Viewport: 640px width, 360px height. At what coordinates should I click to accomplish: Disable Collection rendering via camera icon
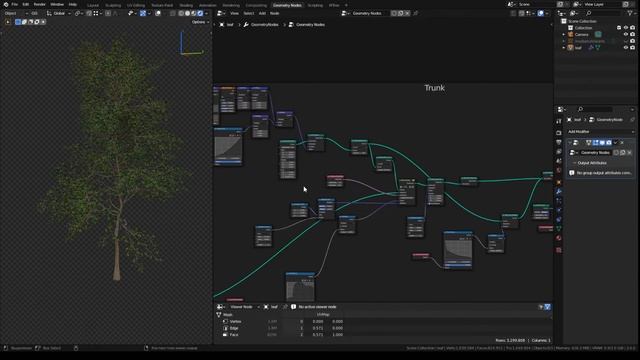pos(632,28)
